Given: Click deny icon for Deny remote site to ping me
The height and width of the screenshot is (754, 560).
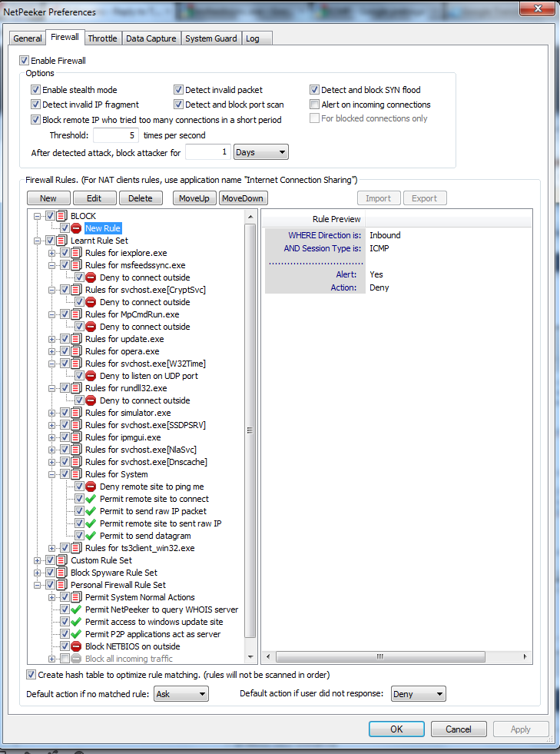Looking at the screenshot, I should coord(91,487).
